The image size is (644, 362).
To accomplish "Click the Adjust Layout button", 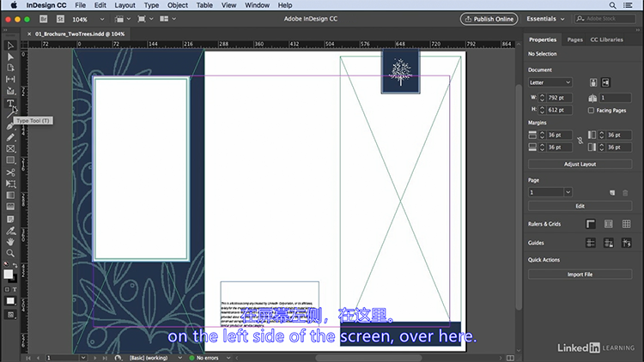I will pos(580,164).
